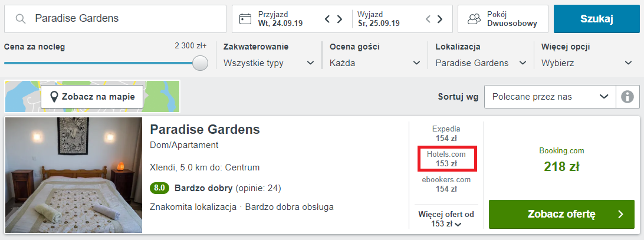Click the calendar icon beside Przyjazd
The width and height of the screenshot is (644, 240).
245,19
